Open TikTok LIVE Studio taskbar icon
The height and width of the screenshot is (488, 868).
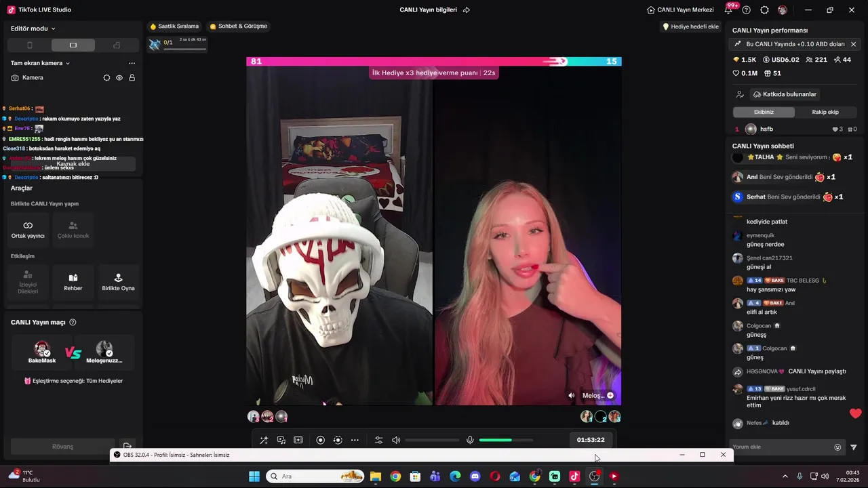(574, 476)
